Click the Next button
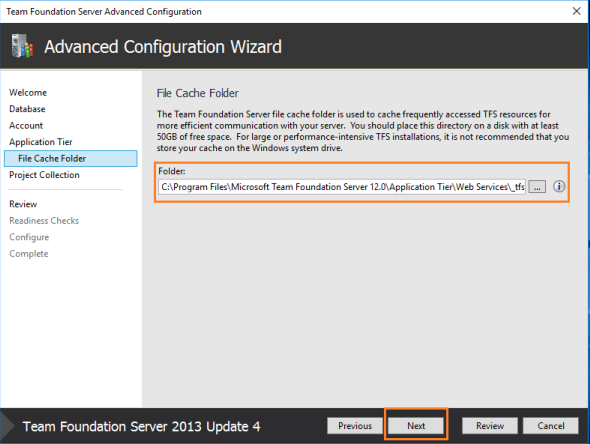Image resolution: width=590 pixels, height=444 pixels. pyautogui.click(x=416, y=426)
